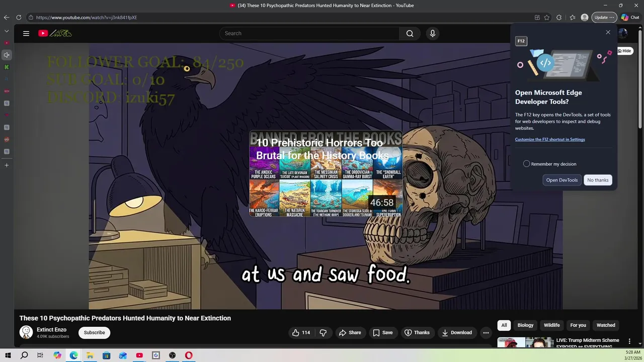The width and height of the screenshot is (644, 362).
Task: Open the Extinct Enzo channel avatar
Action: [26, 332]
